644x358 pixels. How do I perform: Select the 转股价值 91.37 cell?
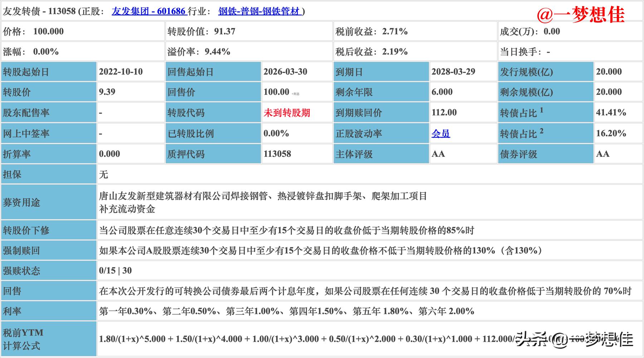tap(200, 31)
